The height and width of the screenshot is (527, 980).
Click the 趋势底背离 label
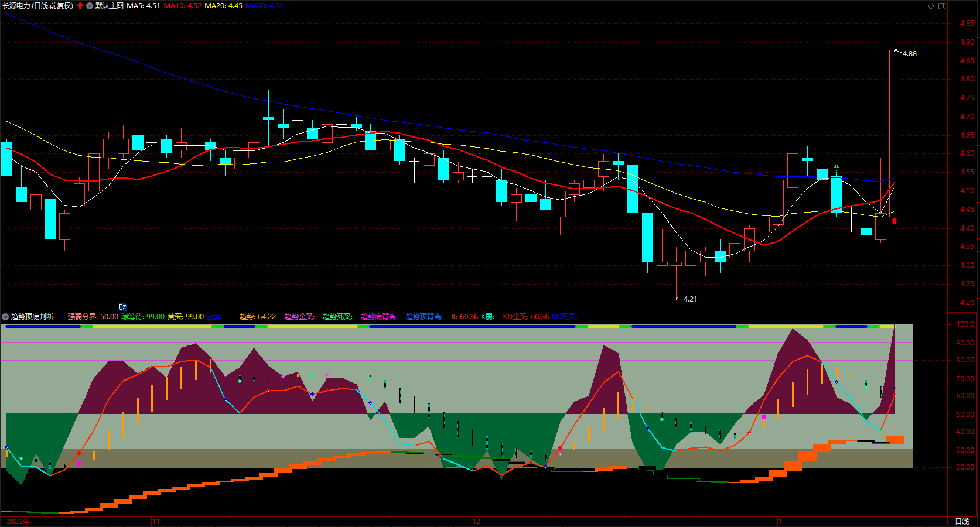point(378,317)
